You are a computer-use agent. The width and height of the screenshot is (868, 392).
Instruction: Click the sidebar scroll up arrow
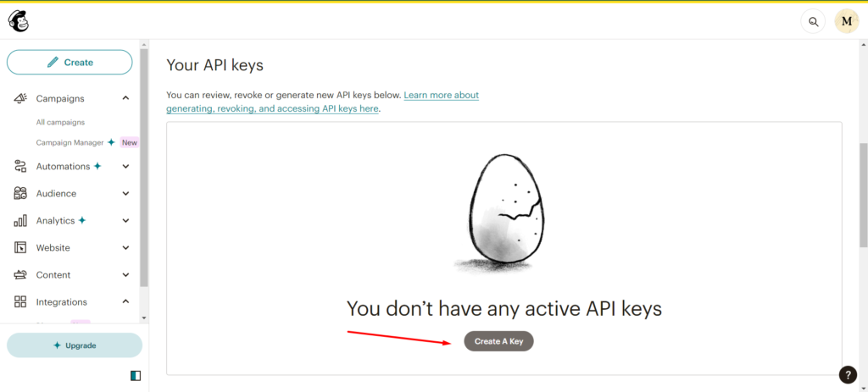click(144, 44)
